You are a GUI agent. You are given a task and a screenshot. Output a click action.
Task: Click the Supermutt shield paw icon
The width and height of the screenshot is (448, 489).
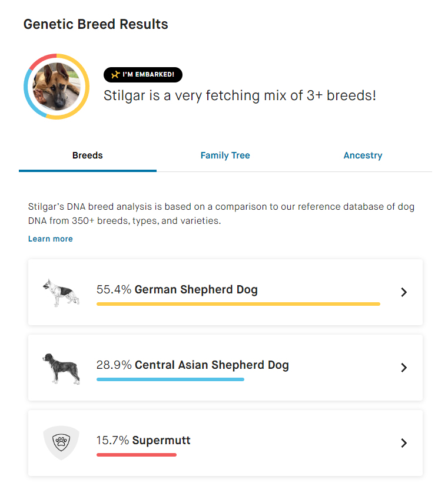[x=61, y=442]
